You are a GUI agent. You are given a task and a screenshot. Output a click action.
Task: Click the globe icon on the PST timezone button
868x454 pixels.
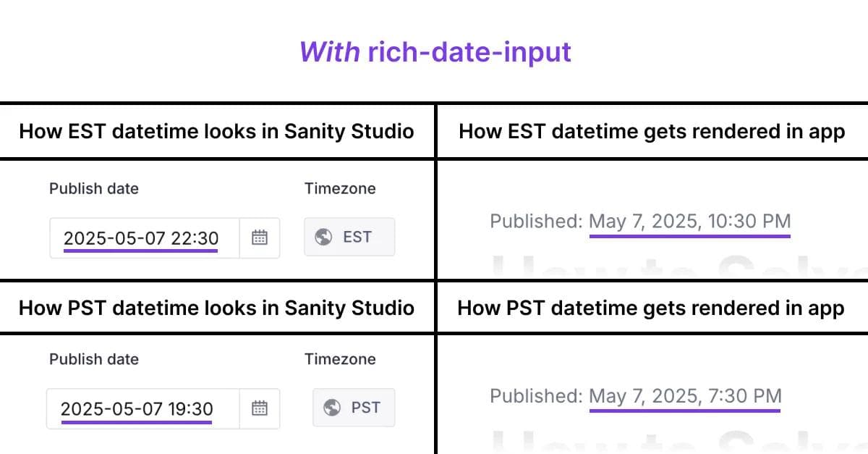332,407
